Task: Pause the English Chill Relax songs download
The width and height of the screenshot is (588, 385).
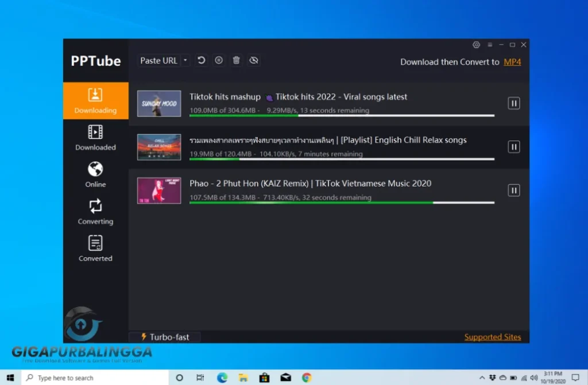Action: coord(513,147)
